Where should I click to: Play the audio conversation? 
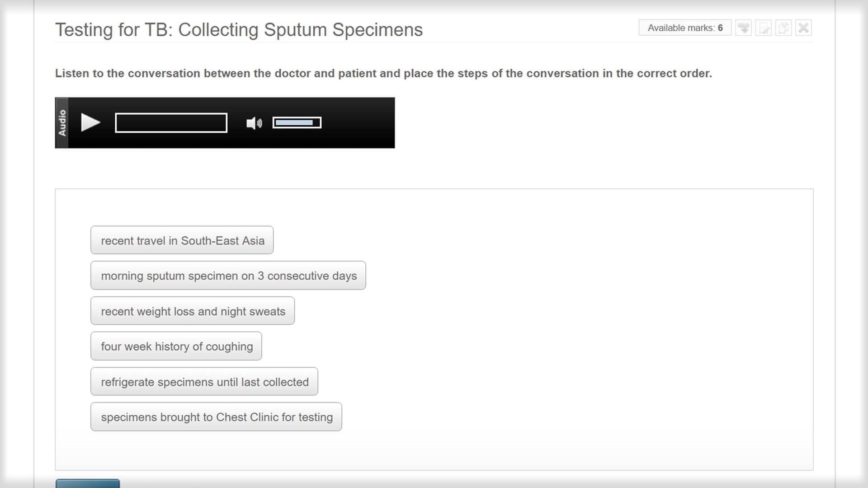(x=90, y=122)
